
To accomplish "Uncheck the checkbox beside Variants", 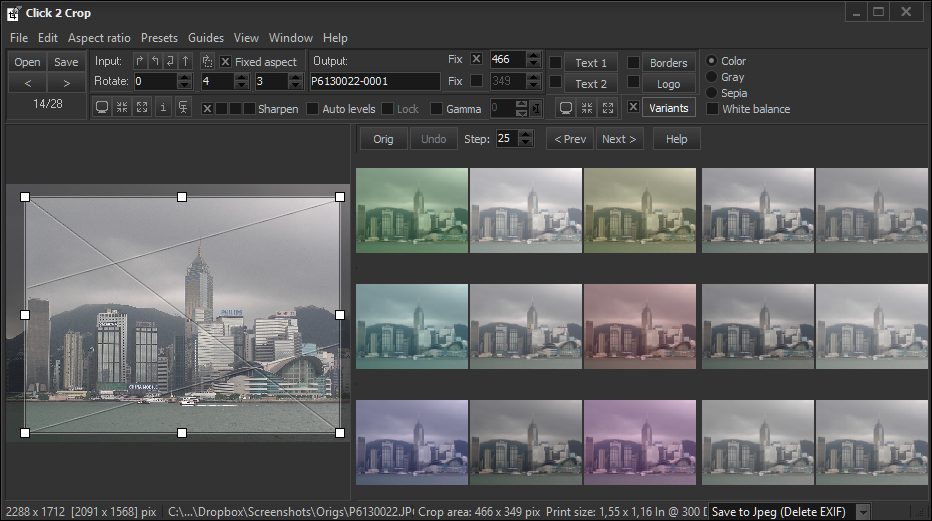I will click(x=634, y=107).
